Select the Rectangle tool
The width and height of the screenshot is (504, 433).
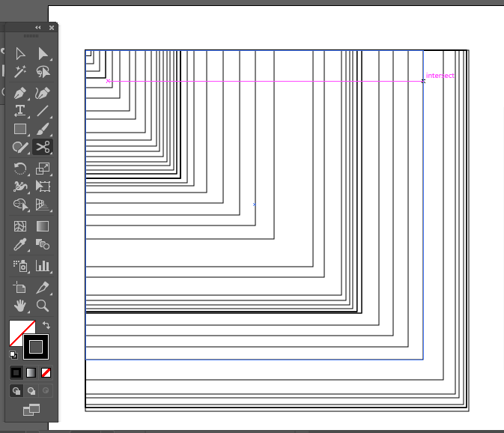pos(20,129)
